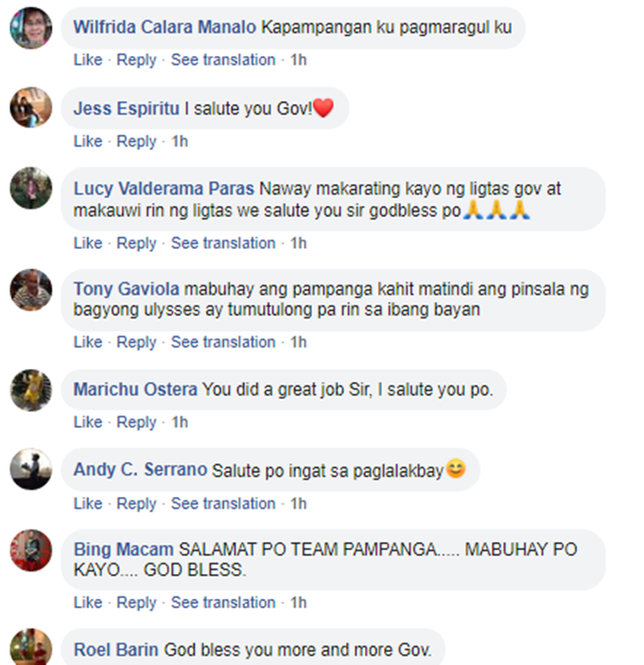
Task: Open Lucy Valderama Paras's profile picture
Action: (x=31, y=188)
